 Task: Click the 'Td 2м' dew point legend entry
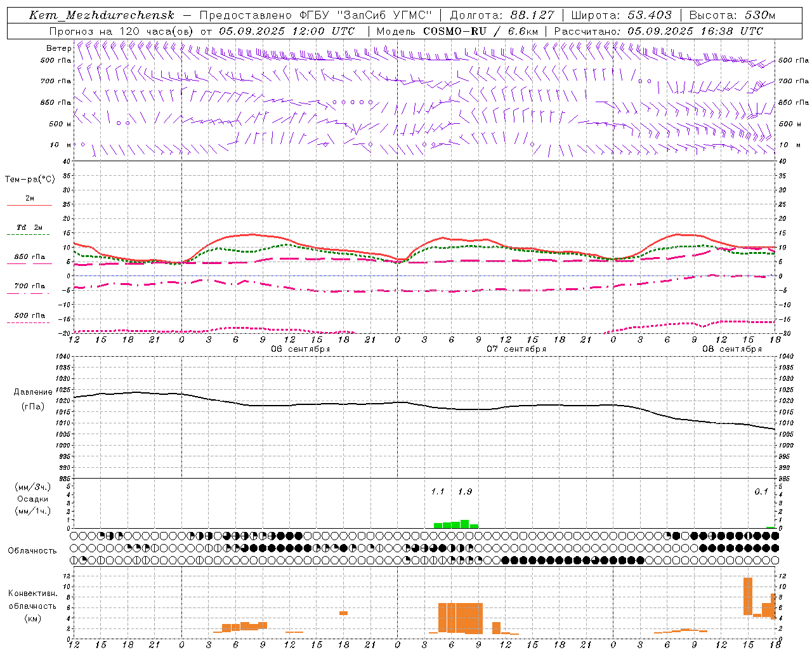(x=30, y=227)
